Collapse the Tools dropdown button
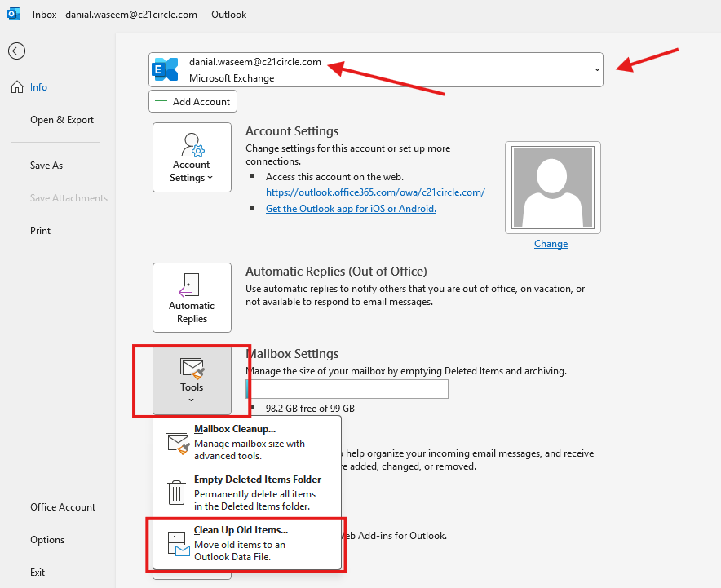The width and height of the screenshot is (721, 588). pyautogui.click(x=192, y=379)
